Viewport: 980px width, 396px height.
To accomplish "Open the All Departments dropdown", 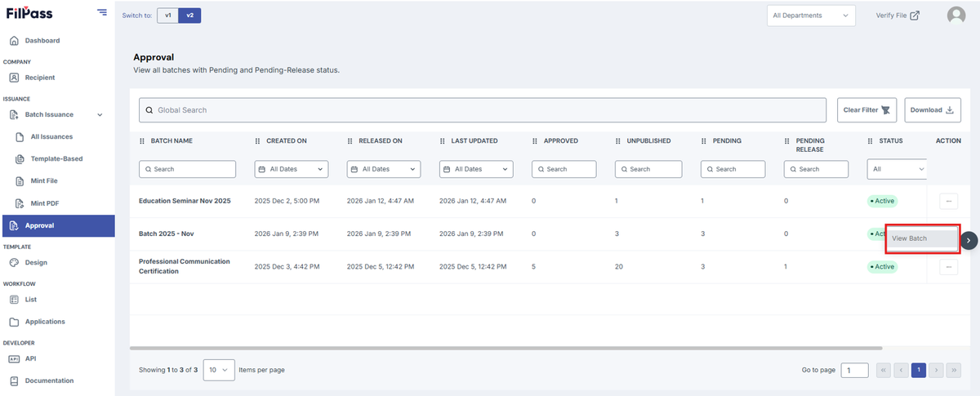I will pos(811,16).
